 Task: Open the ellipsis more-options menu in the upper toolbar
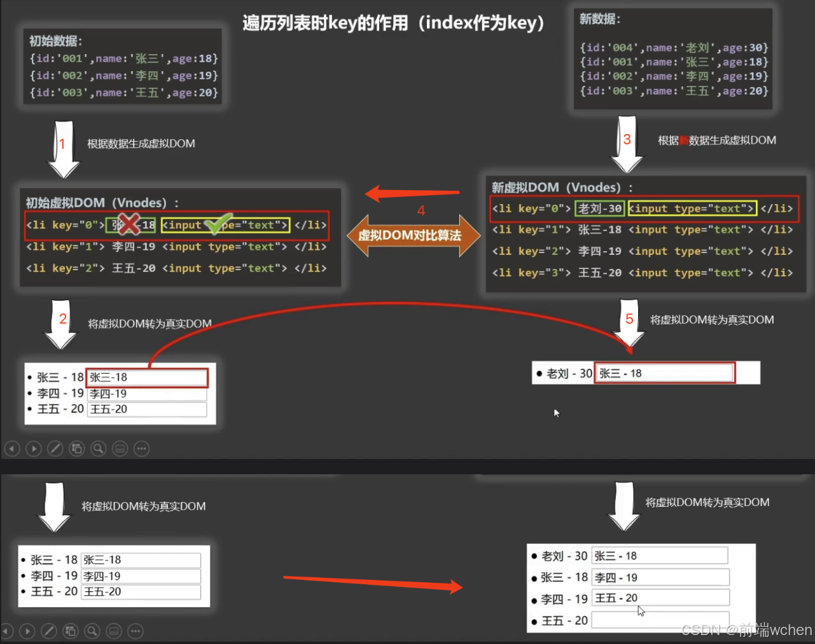pyautogui.click(x=141, y=448)
